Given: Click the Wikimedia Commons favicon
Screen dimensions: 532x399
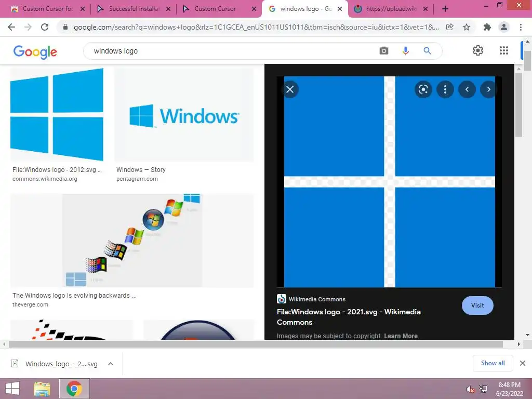Looking at the screenshot, I should (281, 299).
